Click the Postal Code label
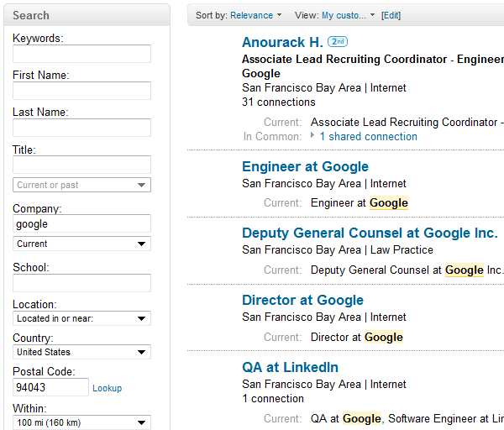This screenshot has width=504, height=430. 44,371
